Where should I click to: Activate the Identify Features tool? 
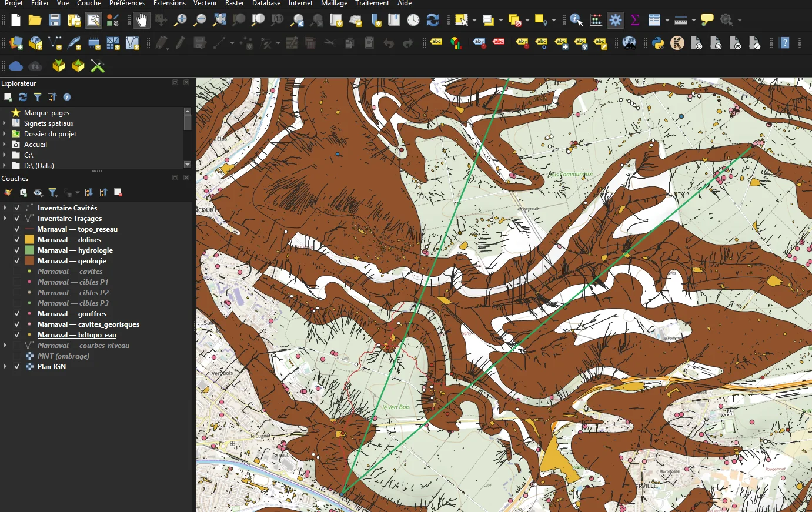[x=576, y=21]
